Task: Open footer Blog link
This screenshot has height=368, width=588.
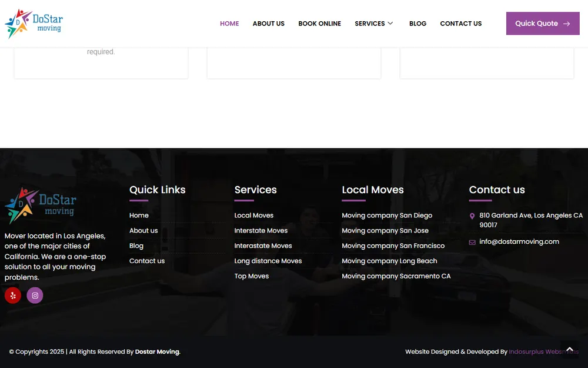Action: [x=136, y=246]
